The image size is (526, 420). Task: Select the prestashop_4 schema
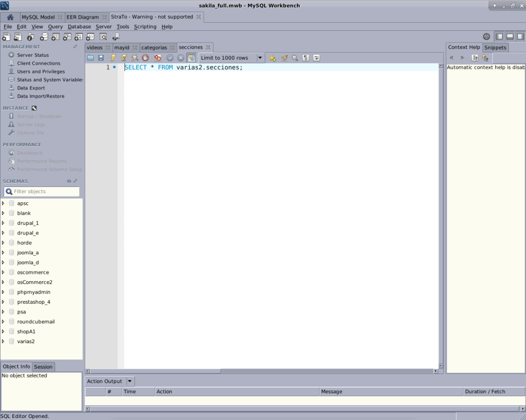click(x=33, y=302)
